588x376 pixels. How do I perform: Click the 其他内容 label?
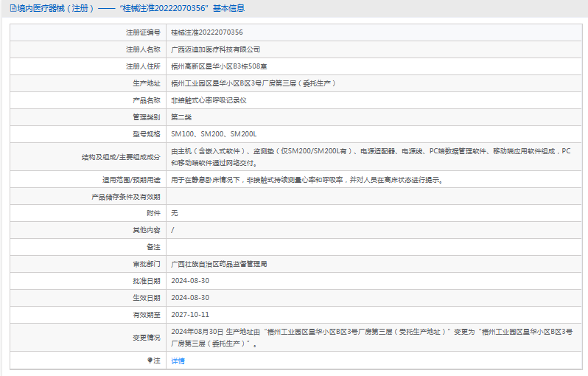click(x=146, y=230)
